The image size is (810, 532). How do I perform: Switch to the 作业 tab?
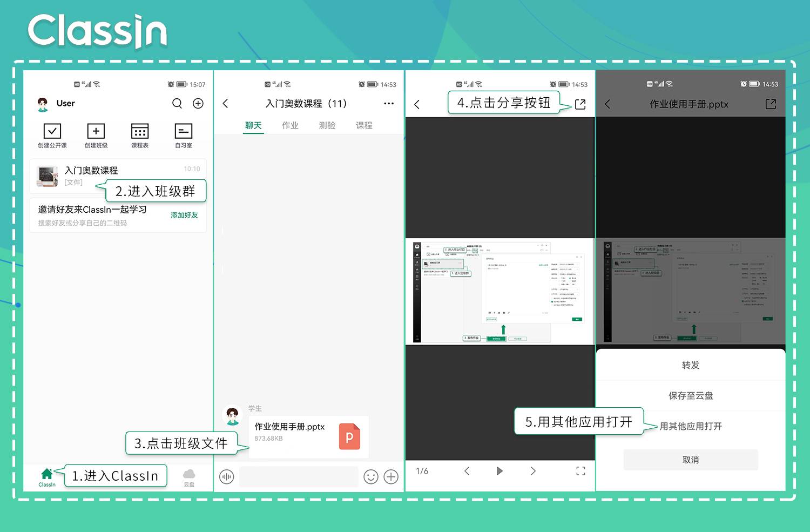pyautogui.click(x=290, y=125)
